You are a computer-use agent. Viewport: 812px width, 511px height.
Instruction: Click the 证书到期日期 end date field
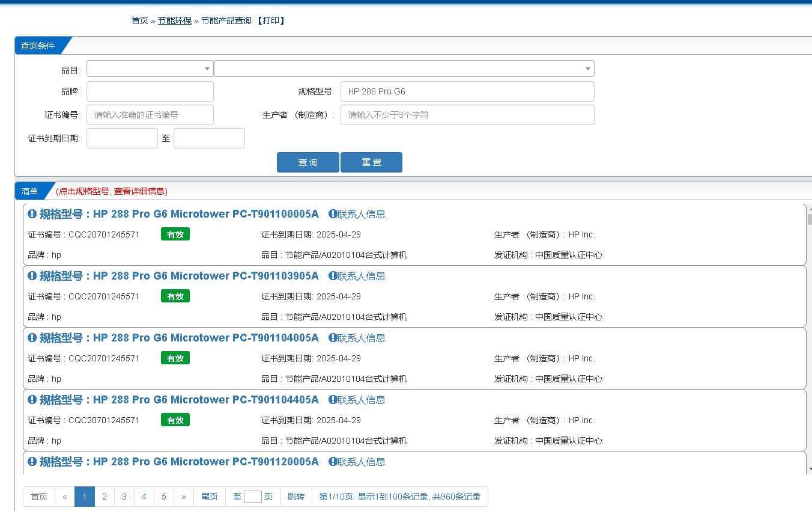209,138
